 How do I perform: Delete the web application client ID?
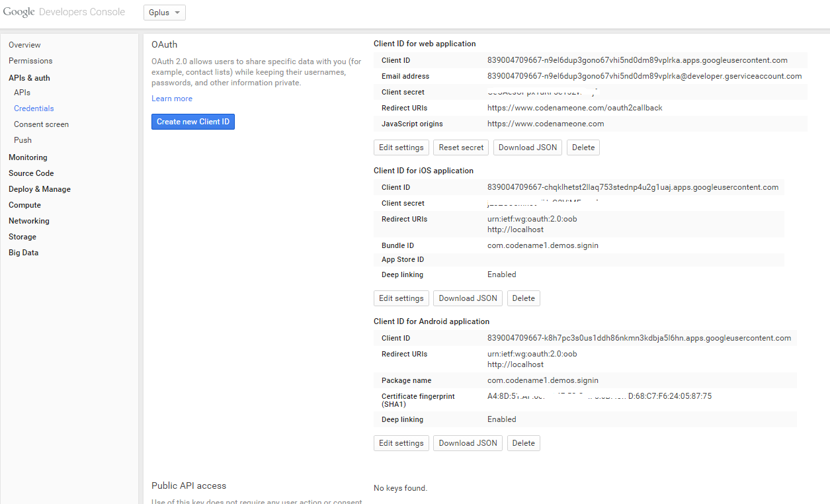click(x=583, y=147)
